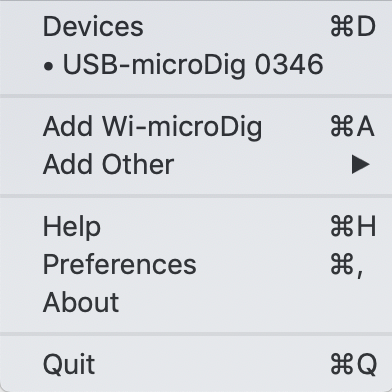Click the bullet beside USB-microDig 0346
392x392 pixels.
tap(49, 67)
